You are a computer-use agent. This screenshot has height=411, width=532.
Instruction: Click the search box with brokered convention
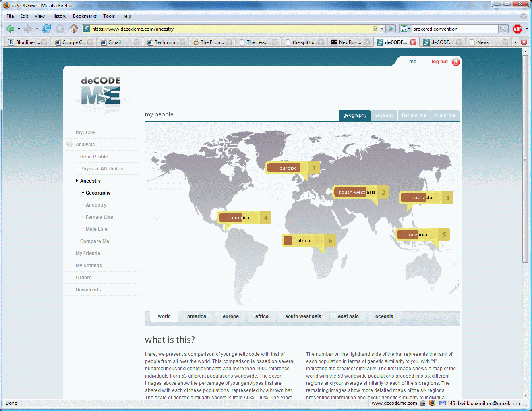pyautogui.click(x=455, y=29)
